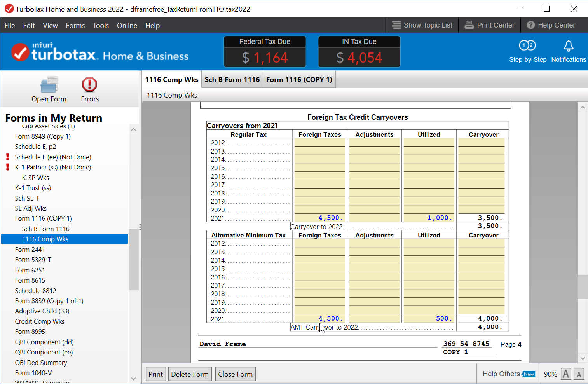Open the Tools menu
The width and height of the screenshot is (588, 384).
(x=101, y=26)
